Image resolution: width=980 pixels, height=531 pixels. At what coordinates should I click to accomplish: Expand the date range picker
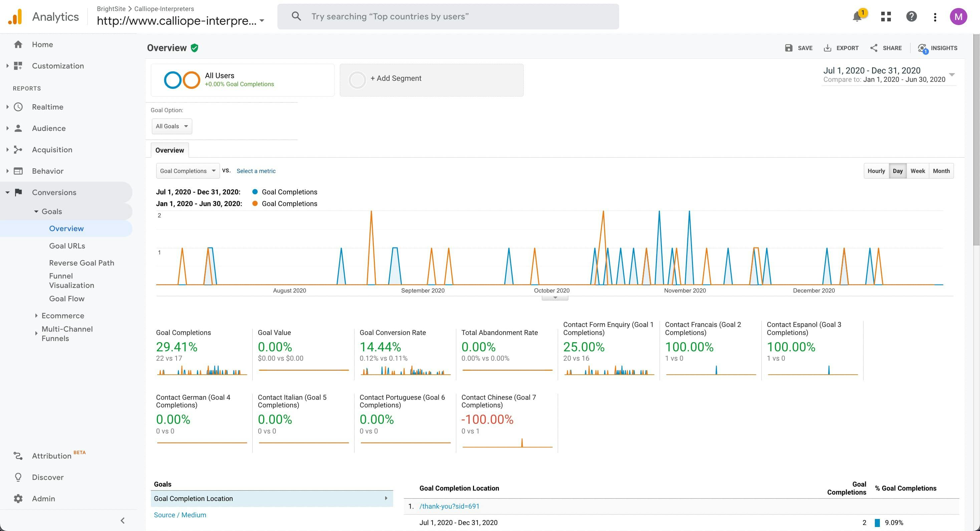coord(952,74)
